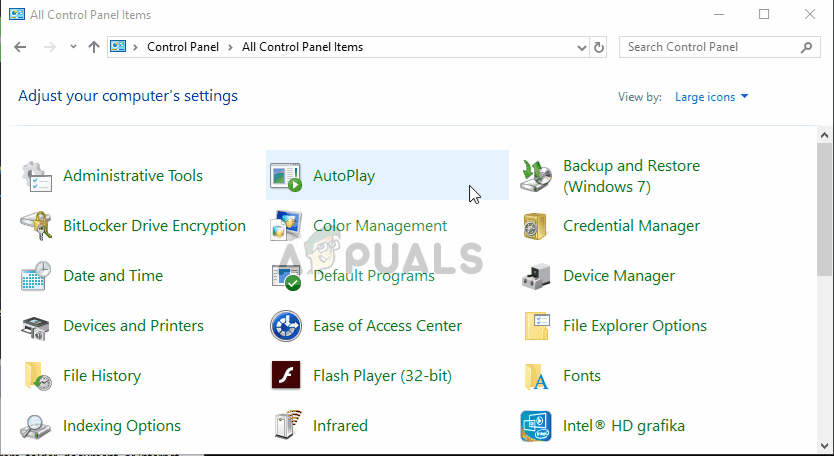Open the Fonts folder icon
Viewport: 834px width, 456px height.
click(x=537, y=376)
